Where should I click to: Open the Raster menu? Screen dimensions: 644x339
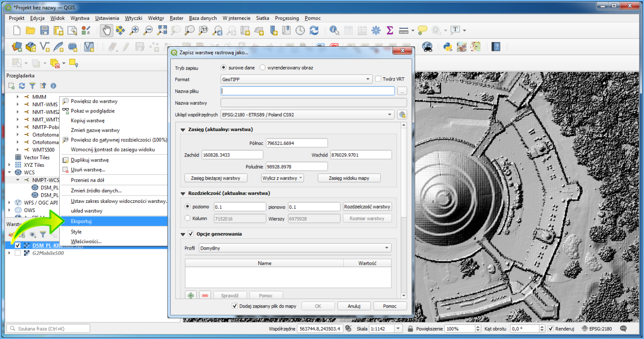pyautogui.click(x=177, y=18)
